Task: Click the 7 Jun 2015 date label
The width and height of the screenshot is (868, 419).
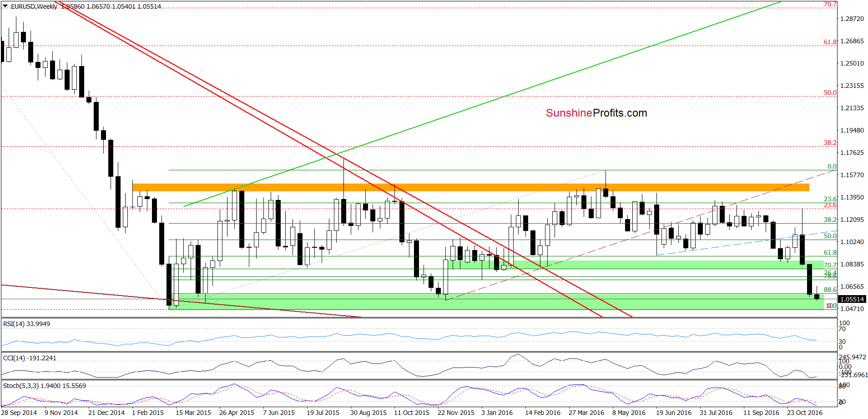Action: pyautogui.click(x=279, y=413)
